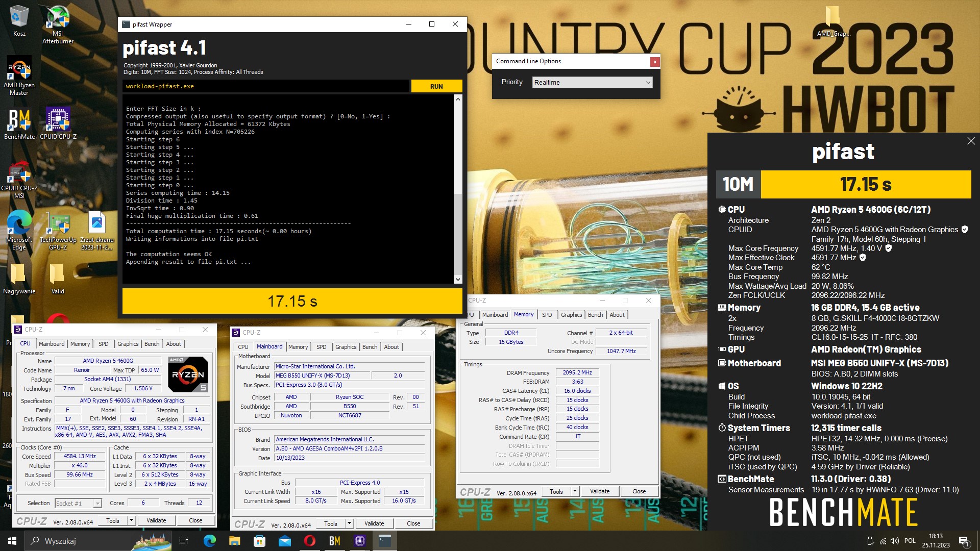
Task: Open the Valid folder icon
Action: click(58, 279)
